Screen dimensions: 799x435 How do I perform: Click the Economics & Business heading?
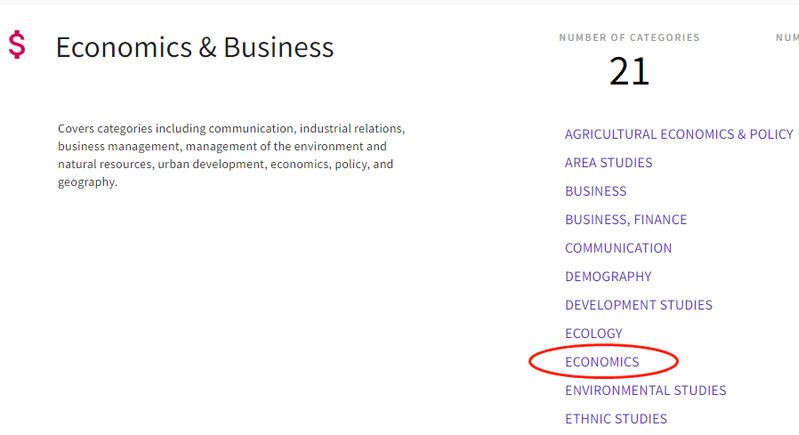[194, 47]
